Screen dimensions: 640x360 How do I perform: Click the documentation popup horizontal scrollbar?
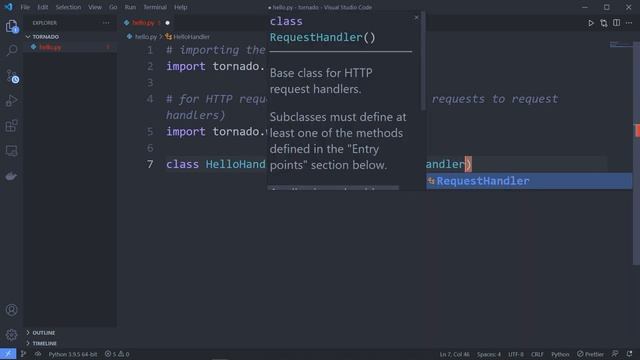[x=333, y=188]
